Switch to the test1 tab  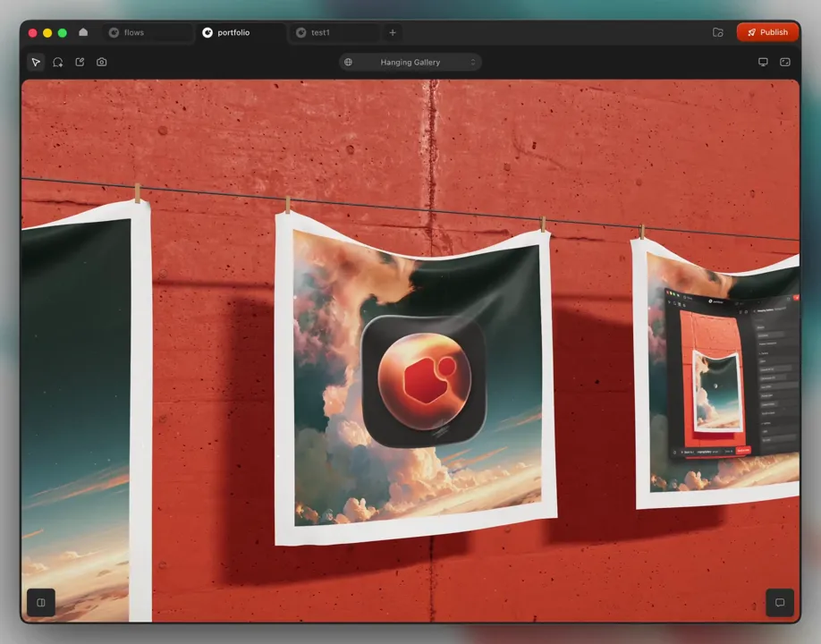pyautogui.click(x=334, y=32)
